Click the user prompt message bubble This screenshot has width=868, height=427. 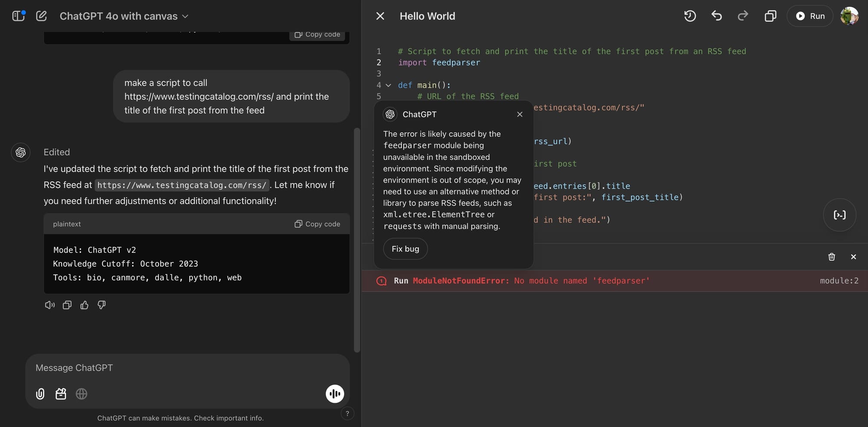[231, 96]
